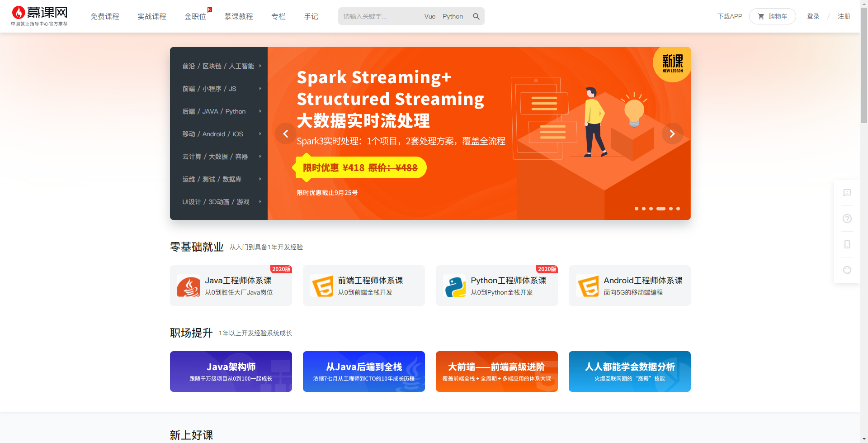The image size is (868, 443).
Task: Click the customer service face icon
Action: click(847, 270)
